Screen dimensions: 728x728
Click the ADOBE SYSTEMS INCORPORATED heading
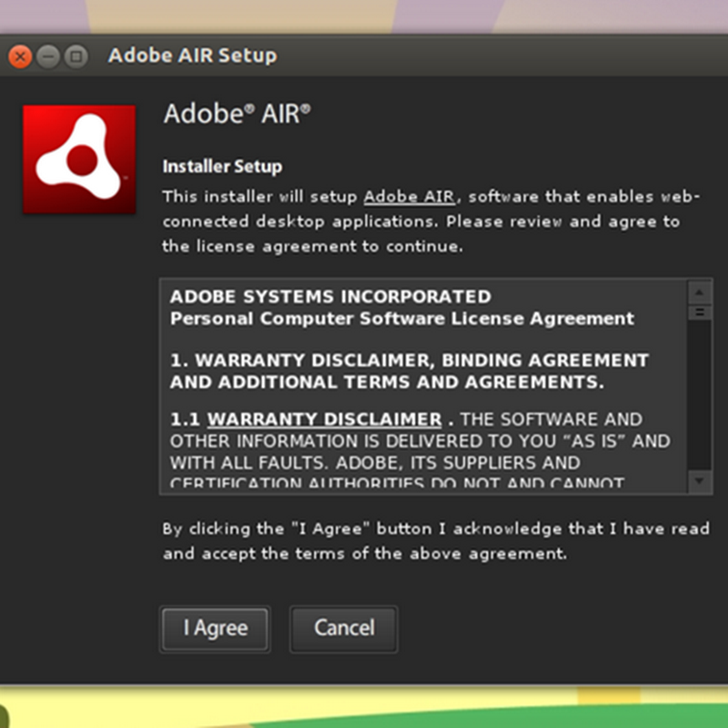[330, 297]
